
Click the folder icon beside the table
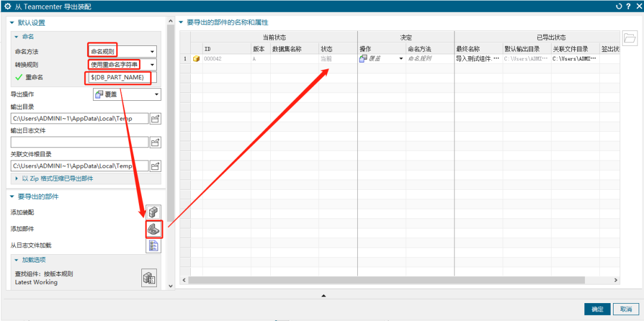(629, 38)
